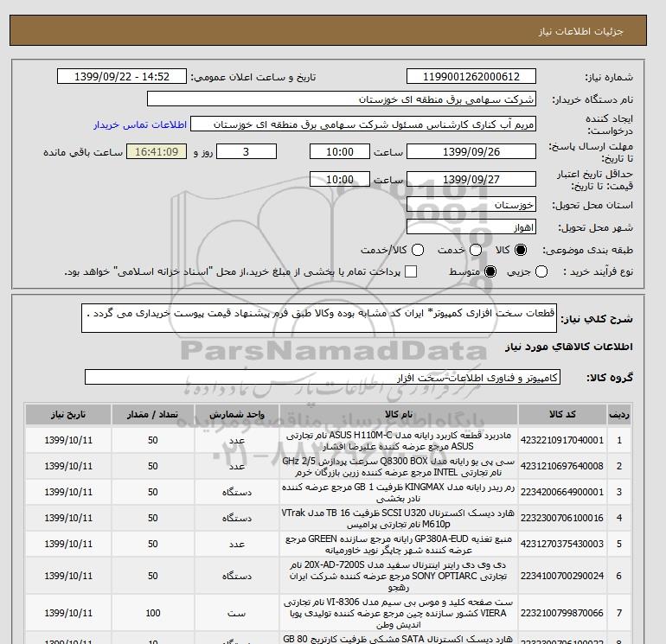The image size is (666, 644).
Task: Click the delivery province field خوزستان
Action: [x=471, y=206]
